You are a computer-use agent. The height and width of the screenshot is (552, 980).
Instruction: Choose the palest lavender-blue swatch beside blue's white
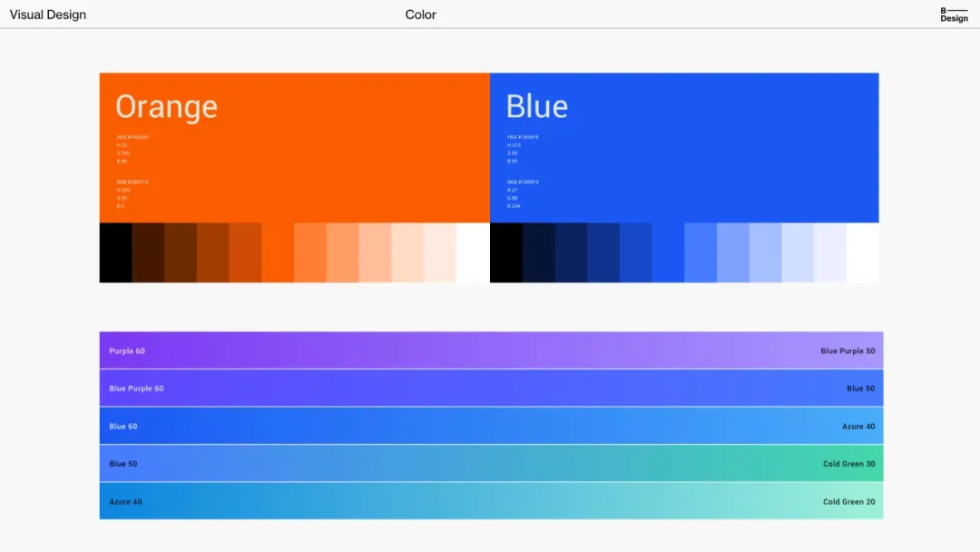[829, 252]
